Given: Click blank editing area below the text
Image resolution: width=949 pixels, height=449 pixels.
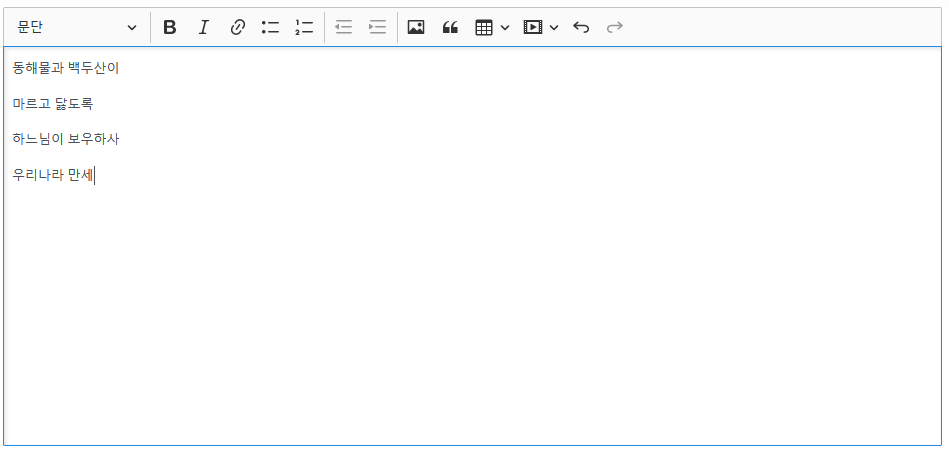Looking at the screenshot, I should click(x=472, y=315).
